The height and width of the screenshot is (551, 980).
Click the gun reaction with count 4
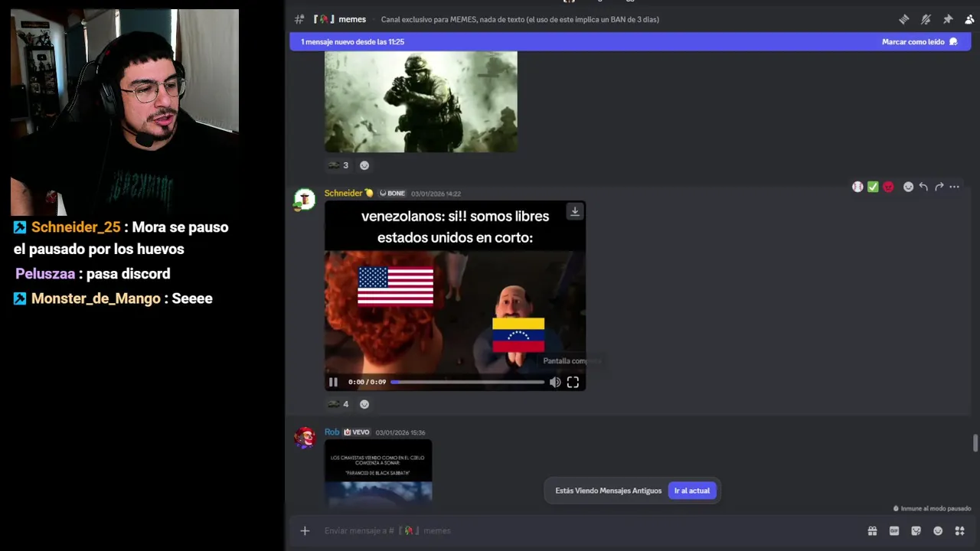[338, 404]
